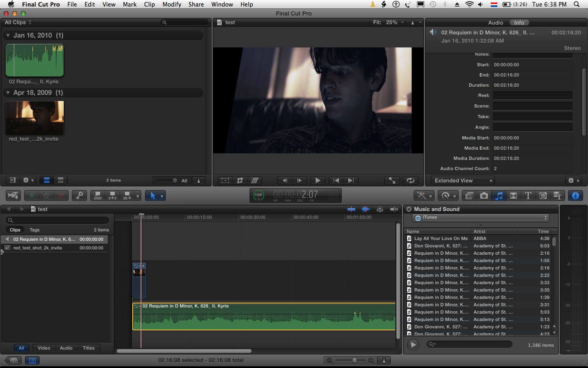Open Import from Camera tool
Screen dimensions: 588x368
tap(13, 196)
